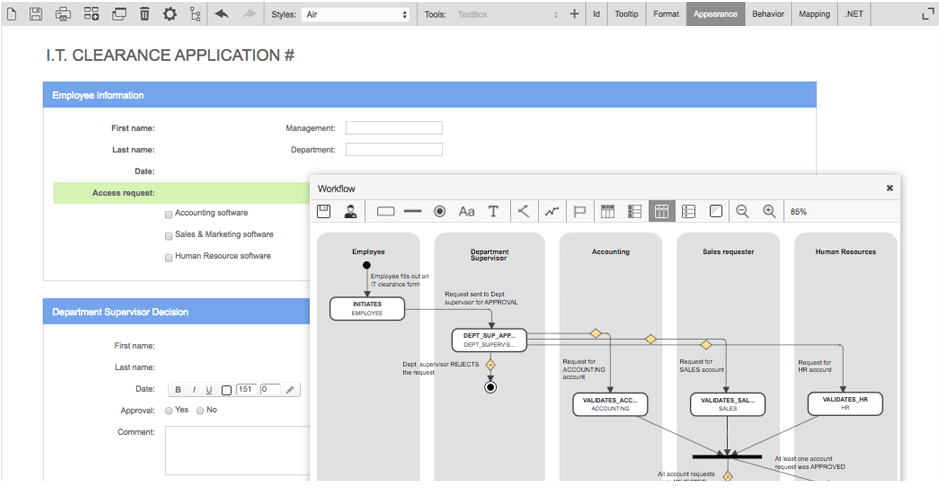The image size is (939, 495).
Task: Switch to the Behavior tab
Action: [x=768, y=14]
